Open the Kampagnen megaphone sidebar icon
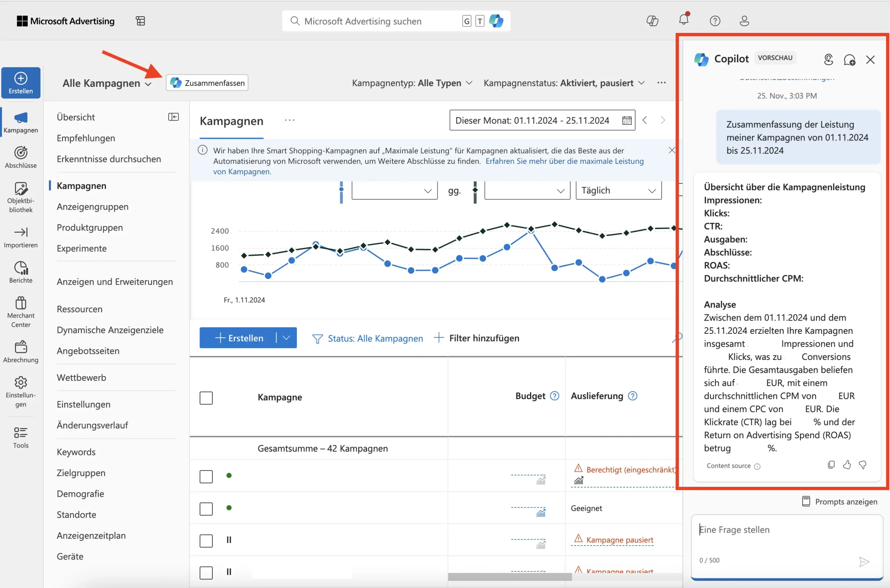Image resolution: width=890 pixels, height=588 pixels. click(x=21, y=118)
